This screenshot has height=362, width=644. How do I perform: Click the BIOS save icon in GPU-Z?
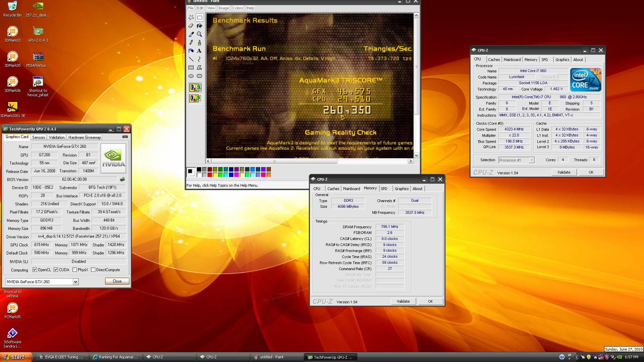122,179
